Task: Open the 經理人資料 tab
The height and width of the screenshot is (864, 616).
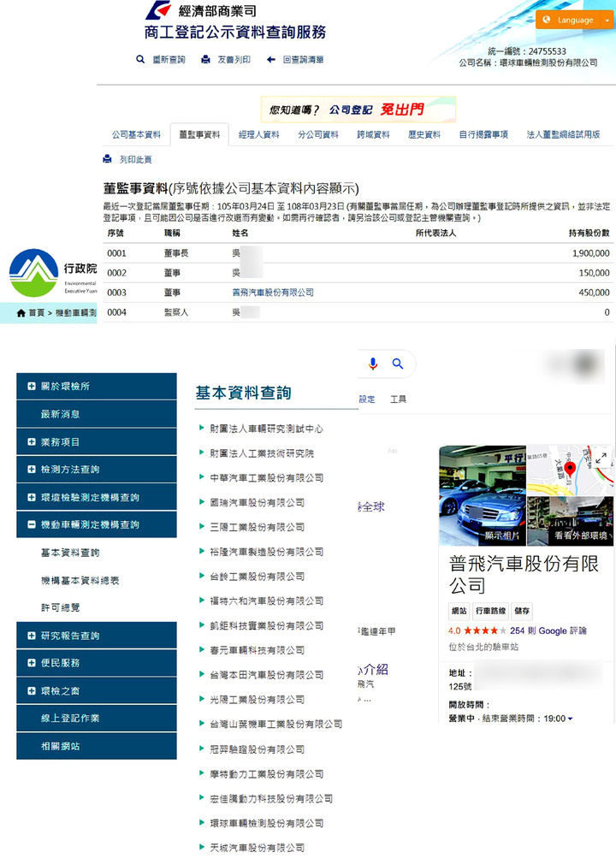Action: pyautogui.click(x=259, y=134)
